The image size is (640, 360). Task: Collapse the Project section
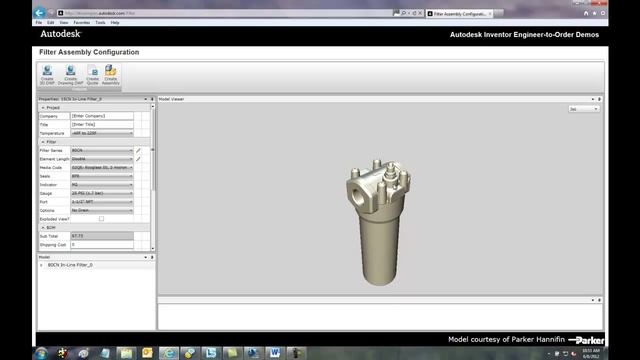point(43,107)
